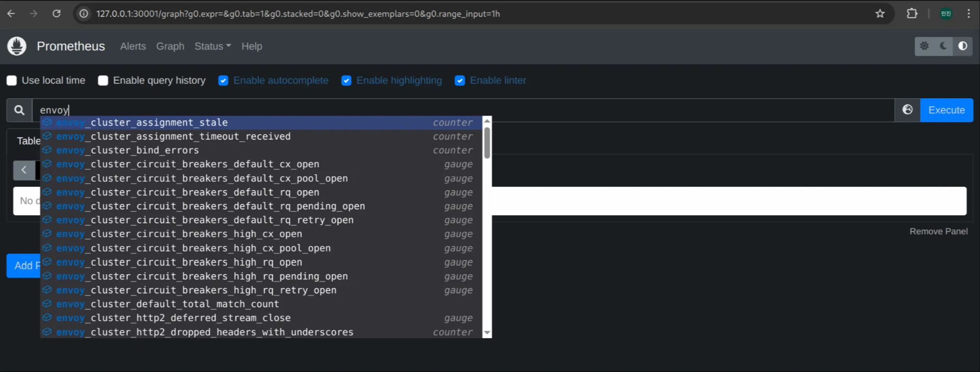Open the Status dropdown menu
Image resolution: width=980 pixels, height=372 pixels.
(x=213, y=46)
